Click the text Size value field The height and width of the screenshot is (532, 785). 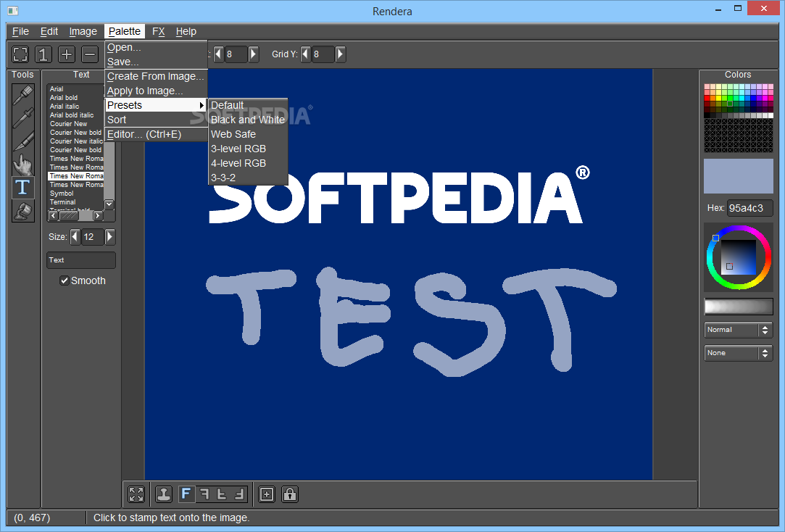(x=93, y=237)
